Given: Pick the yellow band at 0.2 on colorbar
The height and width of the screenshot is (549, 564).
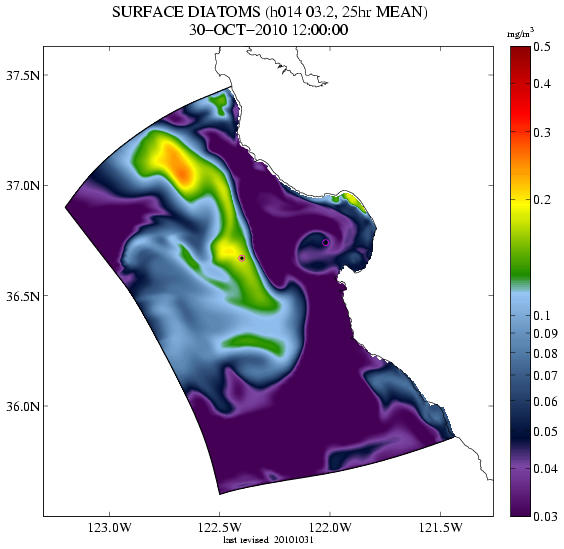Looking at the screenshot, I should click(x=520, y=201).
